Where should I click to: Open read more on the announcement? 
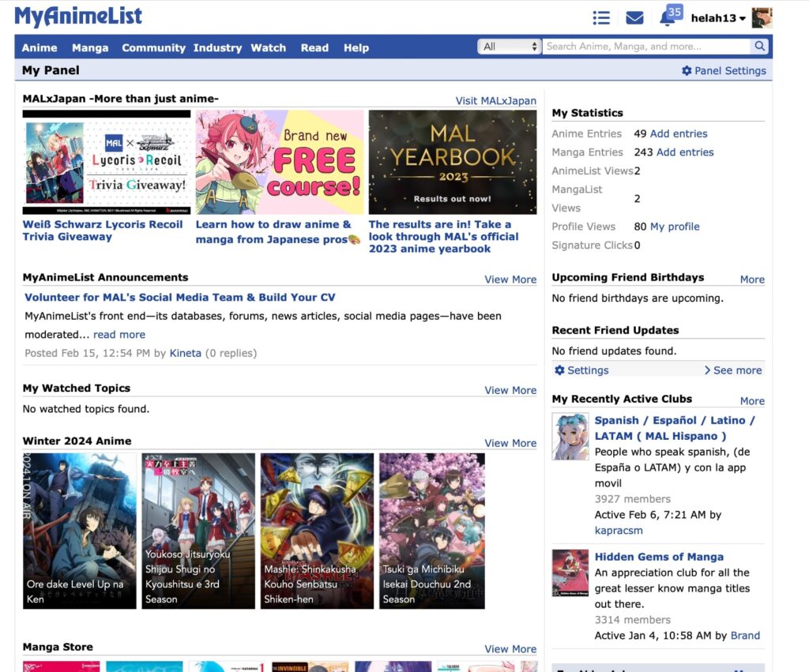[x=119, y=334]
